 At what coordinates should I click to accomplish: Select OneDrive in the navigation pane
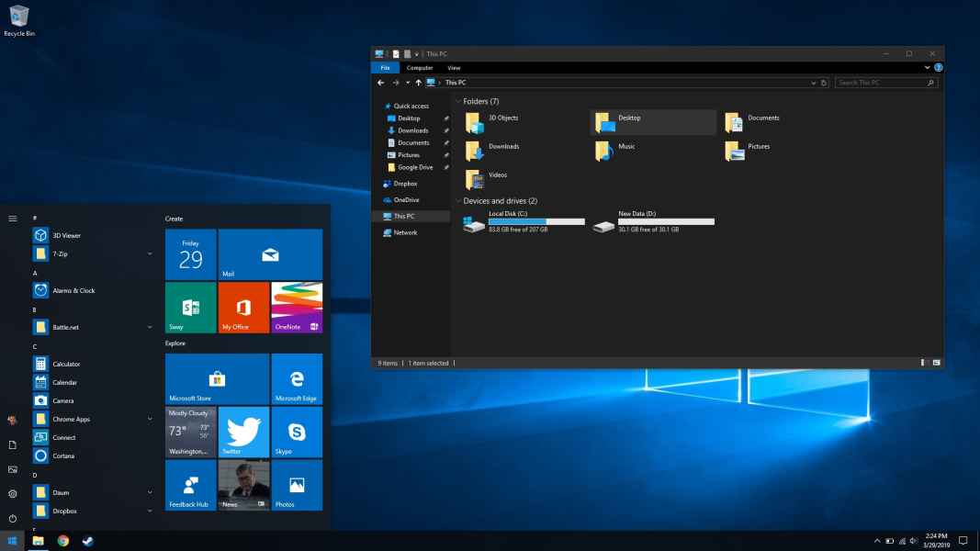coord(405,199)
